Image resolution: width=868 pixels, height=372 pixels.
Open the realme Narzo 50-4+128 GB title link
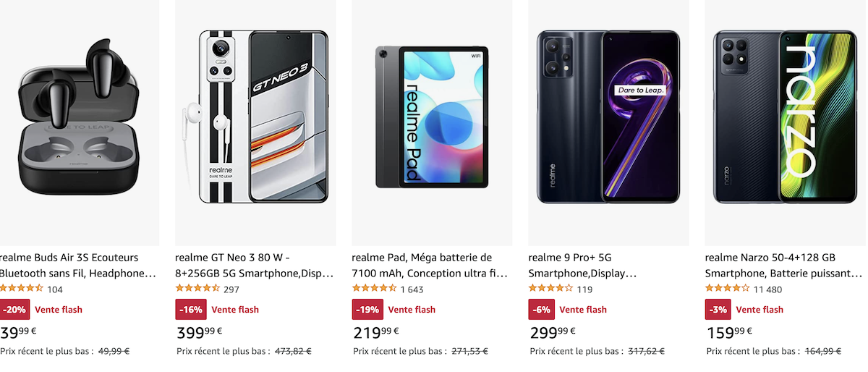tap(783, 266)
